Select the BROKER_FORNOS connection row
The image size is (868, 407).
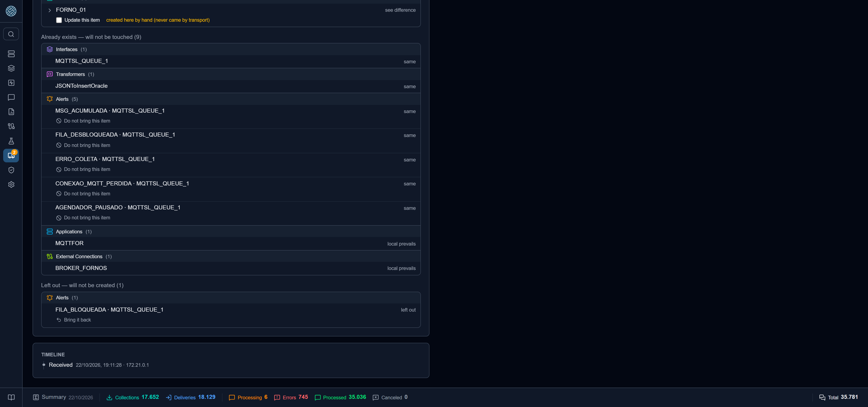(231, 268)
